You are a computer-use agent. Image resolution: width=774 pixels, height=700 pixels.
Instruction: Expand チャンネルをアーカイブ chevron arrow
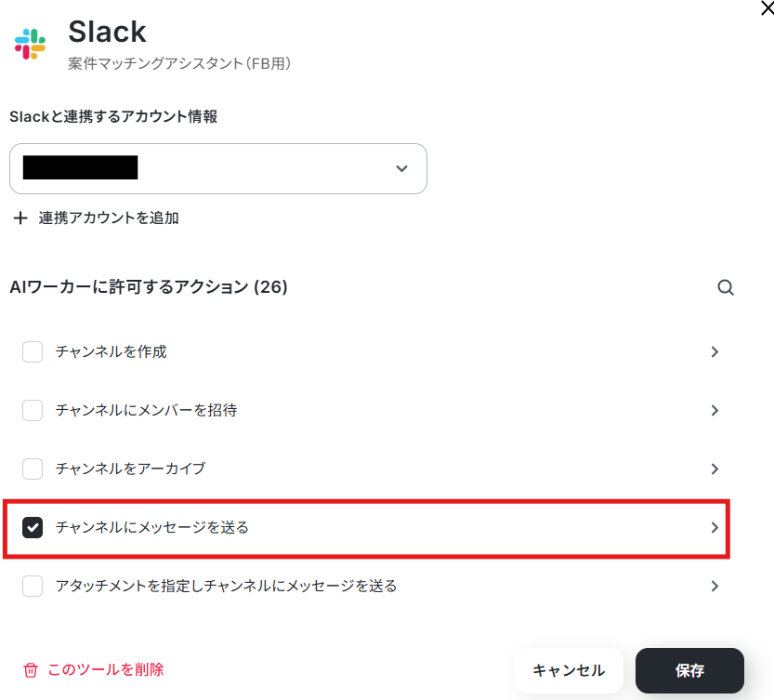coord(715,469)
